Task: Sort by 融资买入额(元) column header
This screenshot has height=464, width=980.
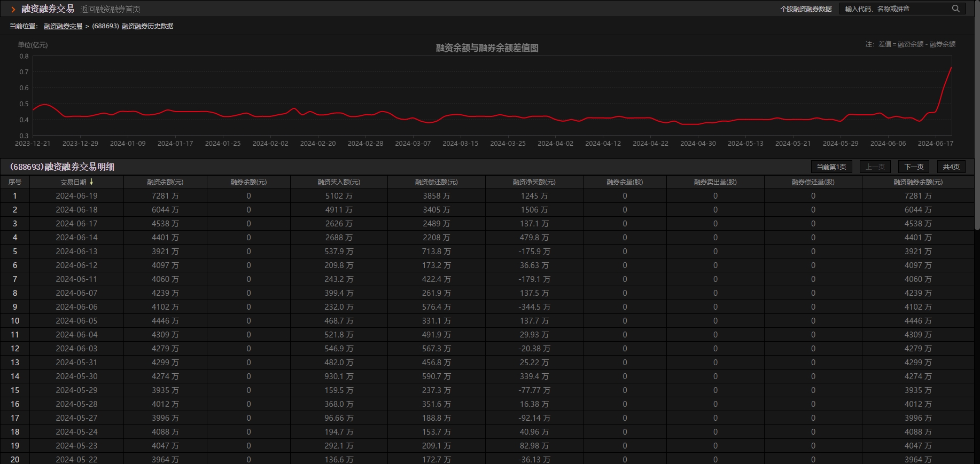Action: click(x=339, y=182)
